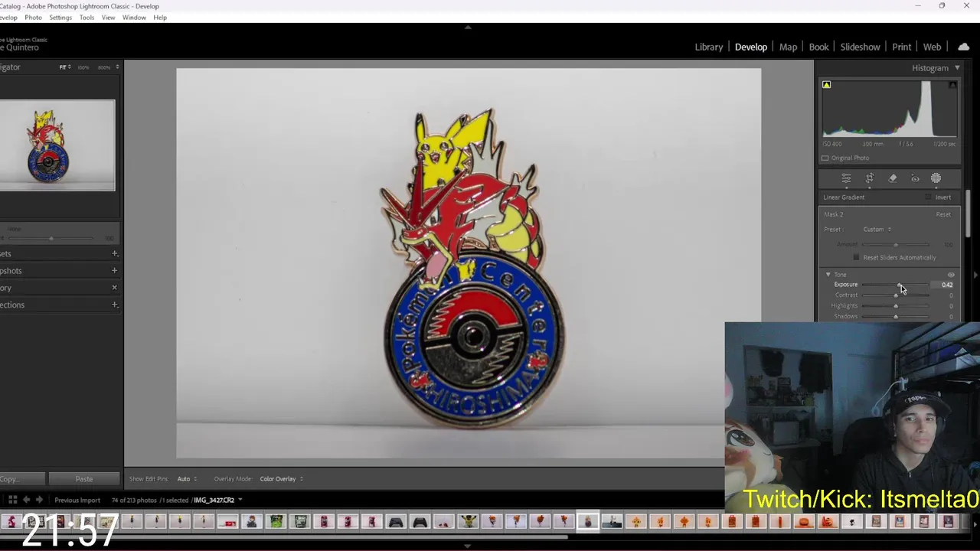Hide the top panel with arrow
This screenshot has height=551, width=980.
468,27
